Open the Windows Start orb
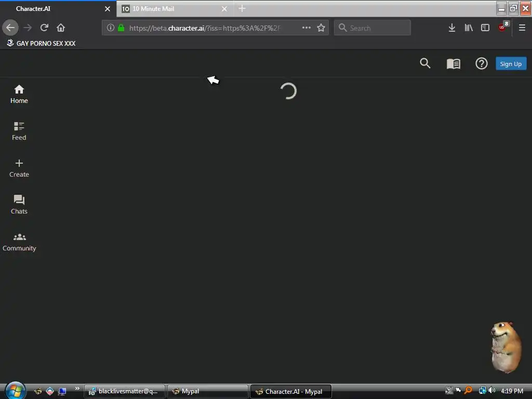 [x=15, y=391]
